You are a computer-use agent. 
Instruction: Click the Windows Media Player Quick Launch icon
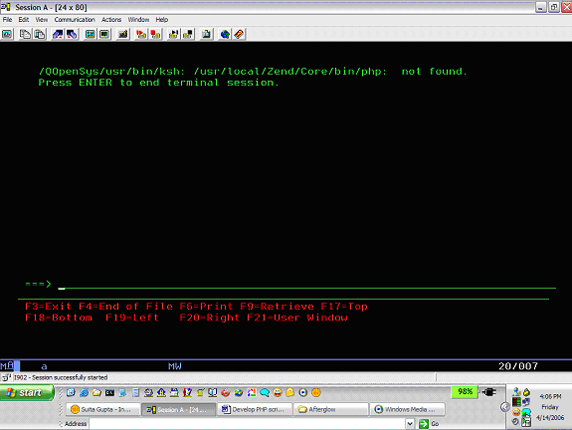tap(303, 392)
